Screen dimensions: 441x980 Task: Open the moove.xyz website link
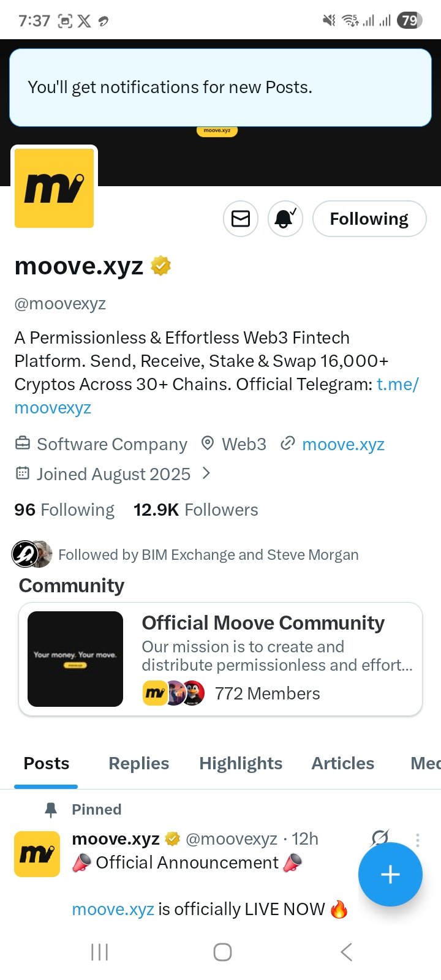pos(343,445)
